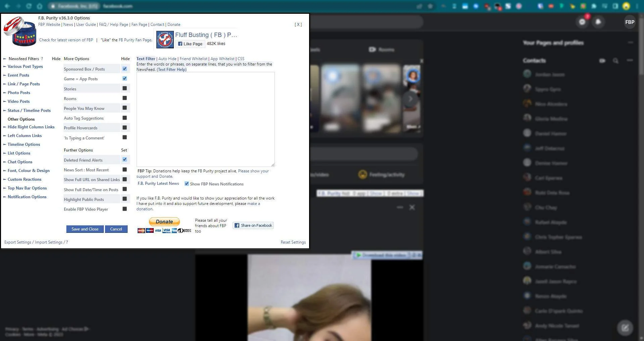Click Cancel button

pos(116,229)
